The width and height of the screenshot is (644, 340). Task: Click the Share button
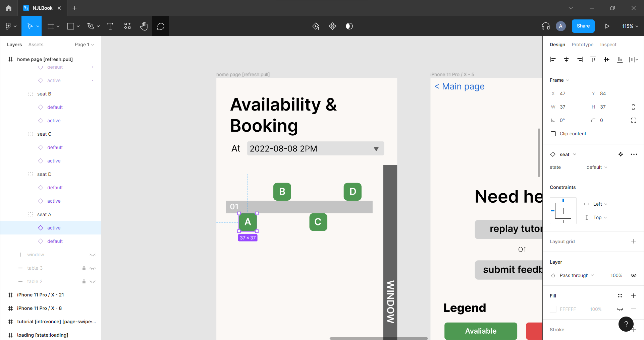pos(583,26)
